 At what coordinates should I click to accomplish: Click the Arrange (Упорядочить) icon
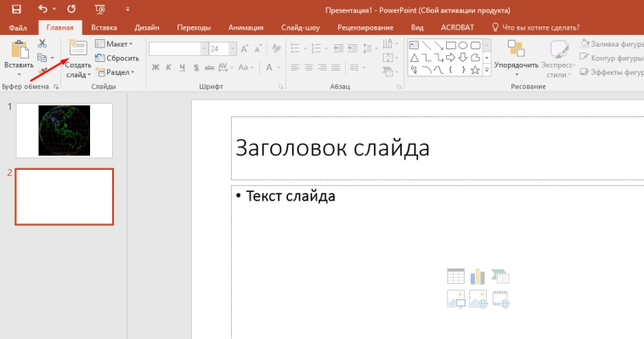tap(516, 48)
